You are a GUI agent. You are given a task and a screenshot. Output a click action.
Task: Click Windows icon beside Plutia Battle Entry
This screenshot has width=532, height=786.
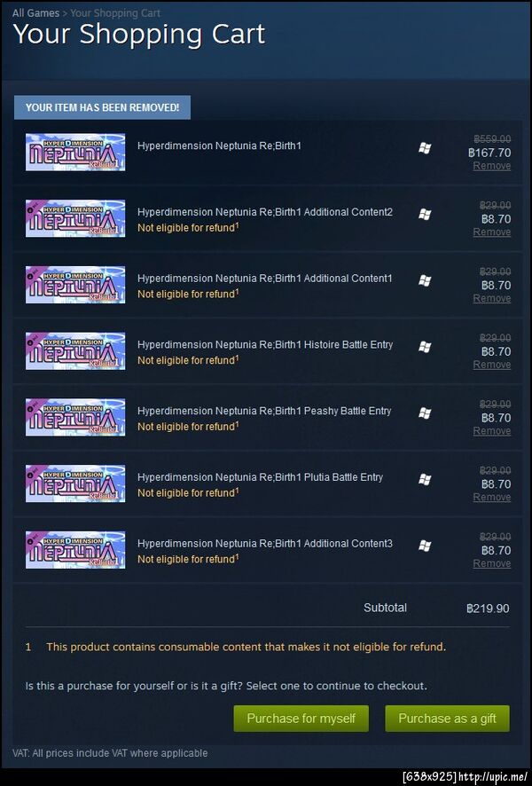click(x=425, y=479)
